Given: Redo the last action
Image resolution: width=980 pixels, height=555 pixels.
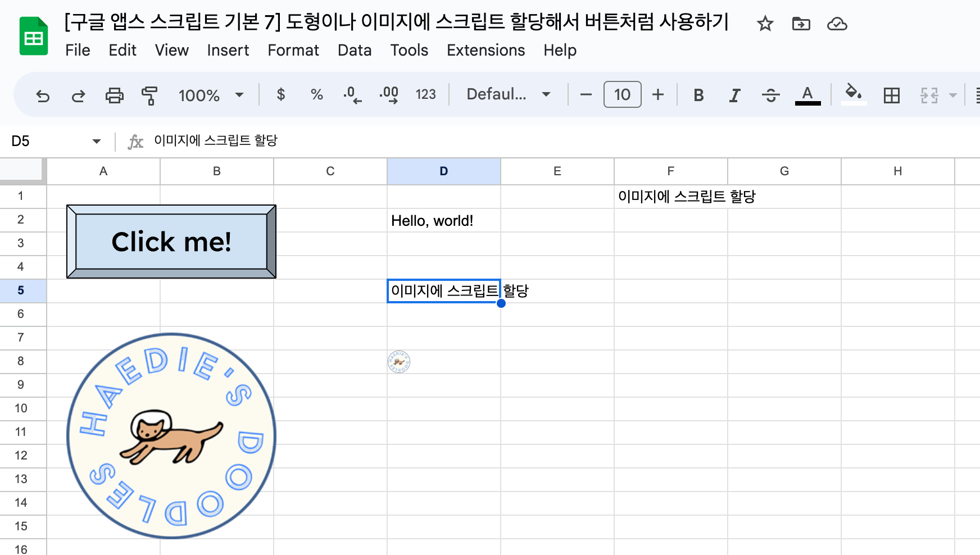Looking at the screenshot, I should point(78,95).
